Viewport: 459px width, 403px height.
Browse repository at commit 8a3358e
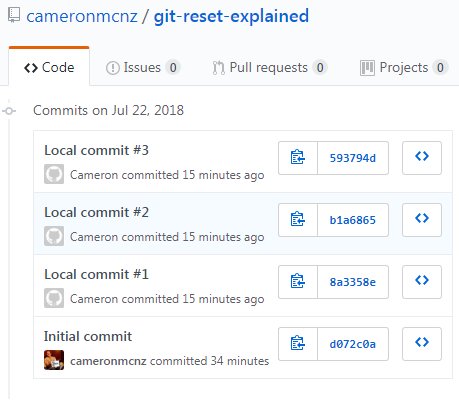coord(422,282)
